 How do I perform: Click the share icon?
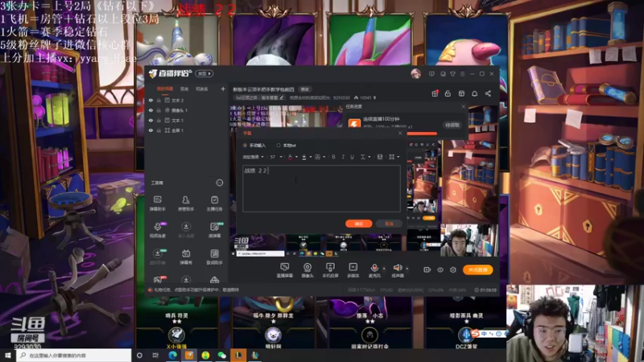pyautogui.click(x=488, y=93)
